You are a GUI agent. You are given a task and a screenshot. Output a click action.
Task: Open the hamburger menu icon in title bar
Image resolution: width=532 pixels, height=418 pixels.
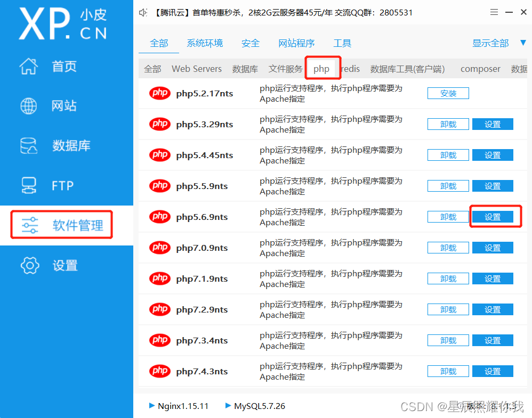[x=494, y=13]
